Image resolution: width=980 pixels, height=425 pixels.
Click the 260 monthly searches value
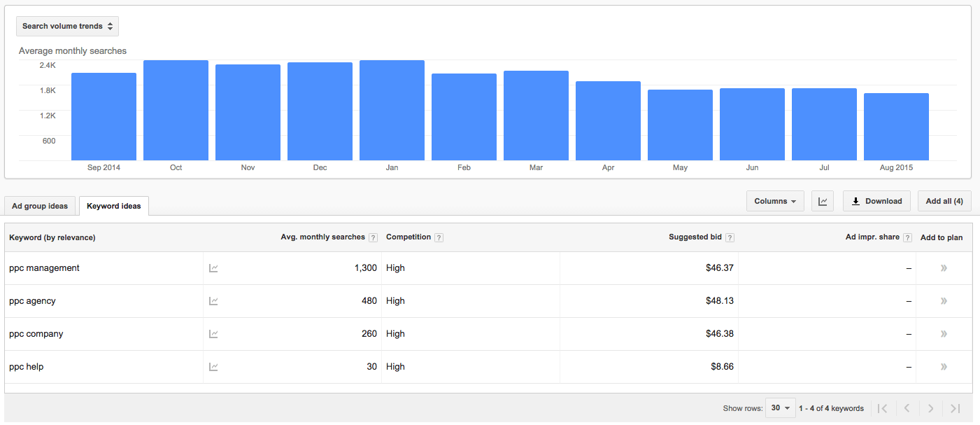click(x=369, y=334)
